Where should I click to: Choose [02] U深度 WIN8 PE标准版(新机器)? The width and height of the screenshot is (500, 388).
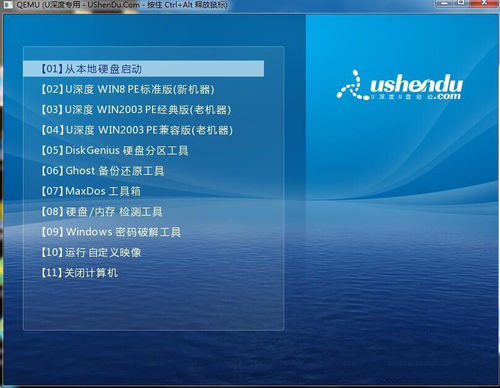point(128,89)
